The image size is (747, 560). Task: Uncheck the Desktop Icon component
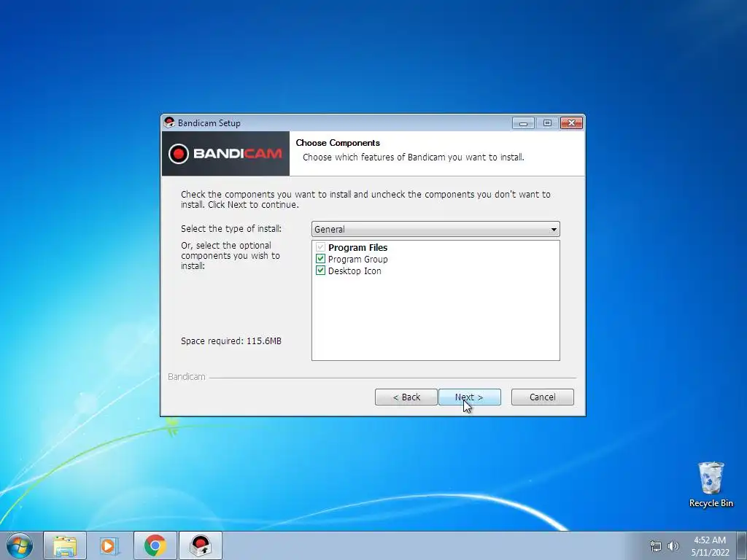(321, 271)
